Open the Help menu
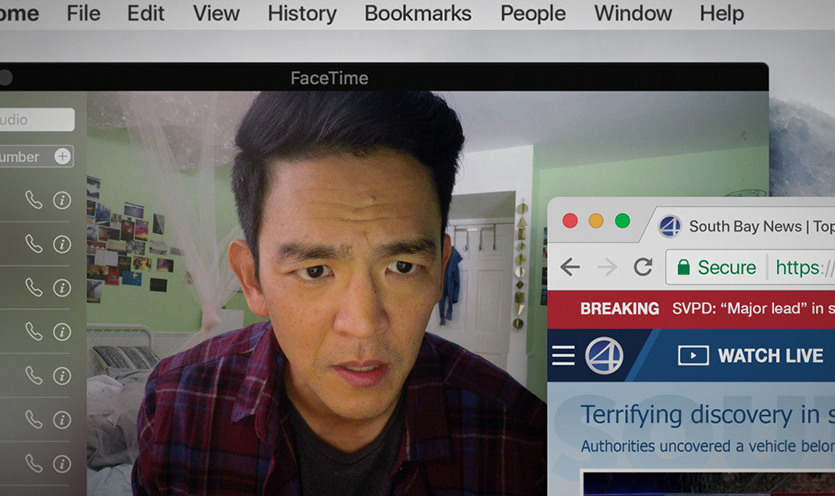 click(x=722, y=14)
